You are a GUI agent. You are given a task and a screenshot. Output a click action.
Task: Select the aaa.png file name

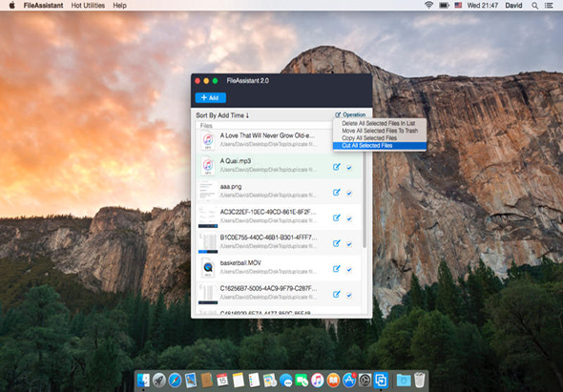[x=231, y=187]
